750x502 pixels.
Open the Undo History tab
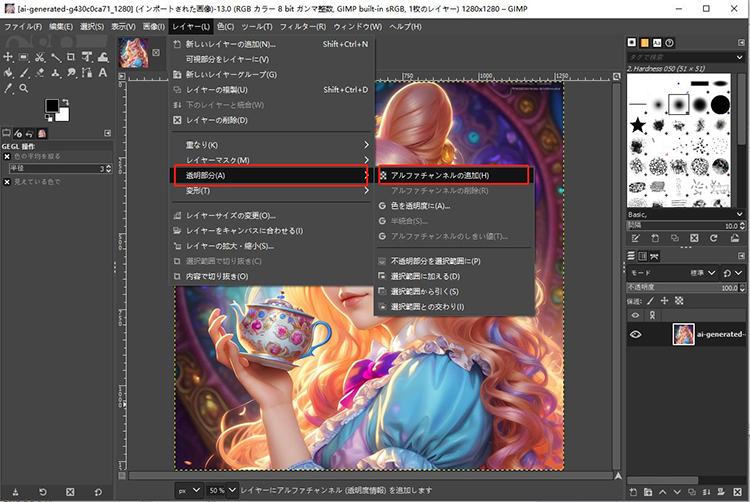30,133
